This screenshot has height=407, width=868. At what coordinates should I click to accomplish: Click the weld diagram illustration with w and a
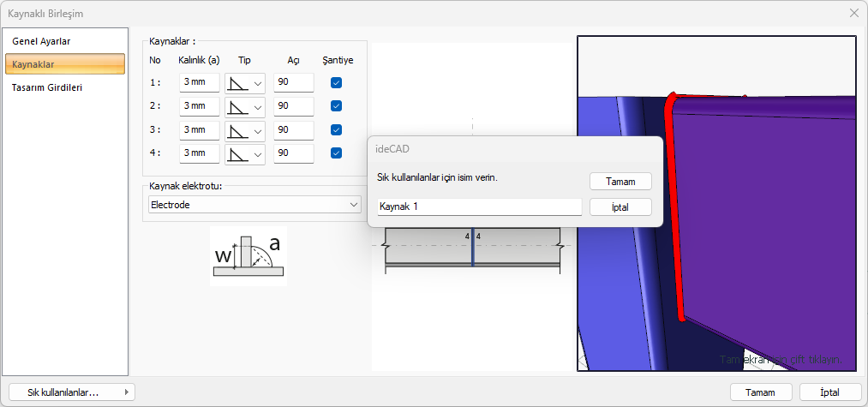coord(248,257)
